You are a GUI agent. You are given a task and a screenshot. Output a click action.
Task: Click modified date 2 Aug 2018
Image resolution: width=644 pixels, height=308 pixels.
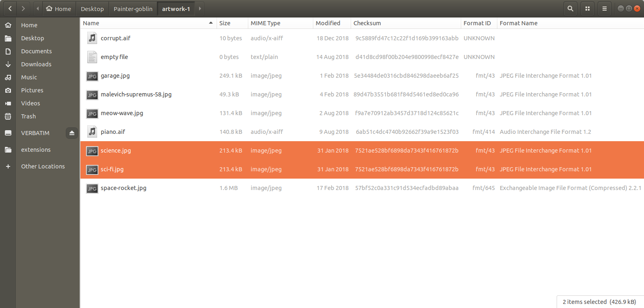pyautogui.click(x=334, y=113)
